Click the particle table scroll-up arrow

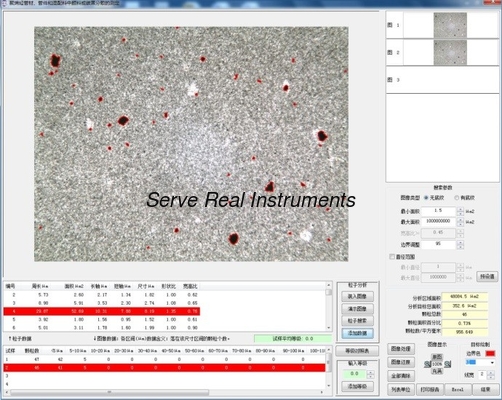coord(329,285)
